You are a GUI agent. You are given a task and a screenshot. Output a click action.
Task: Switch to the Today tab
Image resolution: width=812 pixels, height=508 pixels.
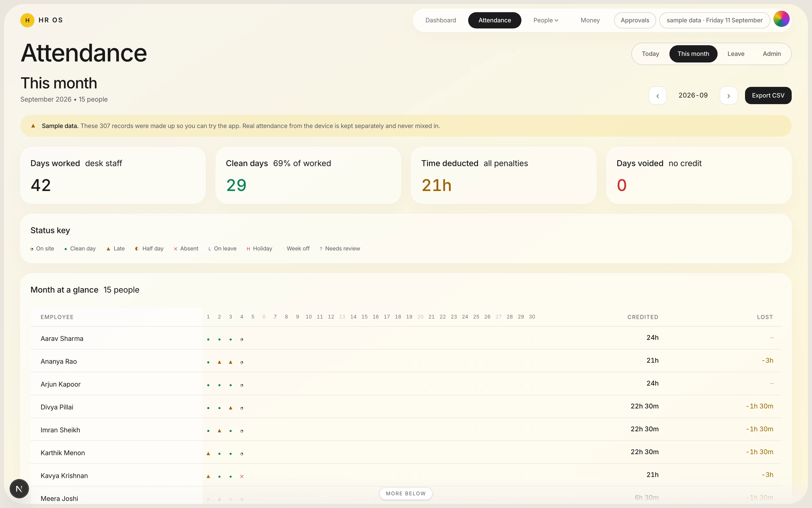pyautogui.click(x=650, y=54)
